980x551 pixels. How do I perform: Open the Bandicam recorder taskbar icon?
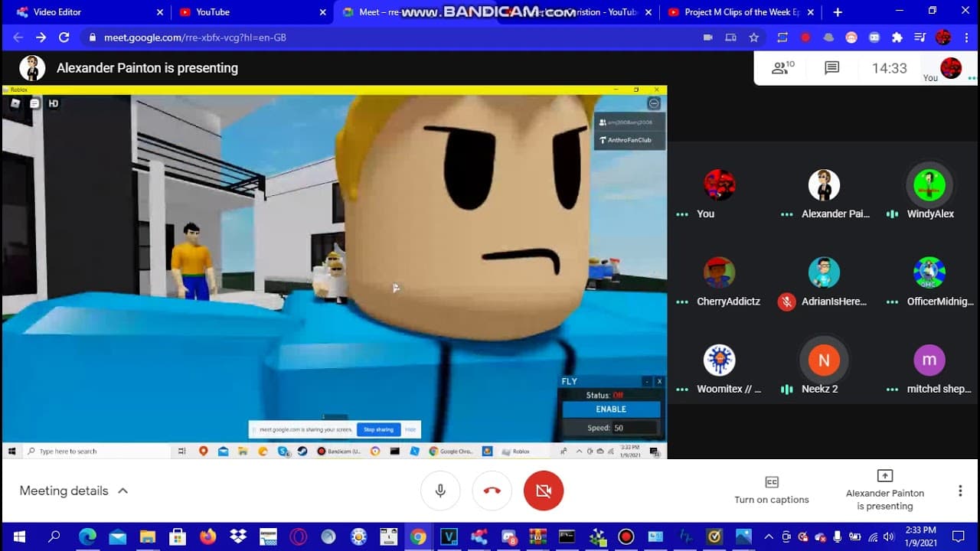[626, 536]
